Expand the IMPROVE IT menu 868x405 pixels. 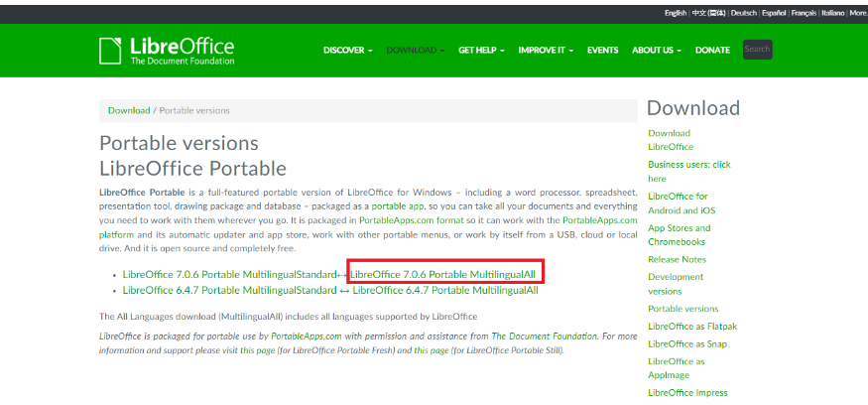coord(546,51)
